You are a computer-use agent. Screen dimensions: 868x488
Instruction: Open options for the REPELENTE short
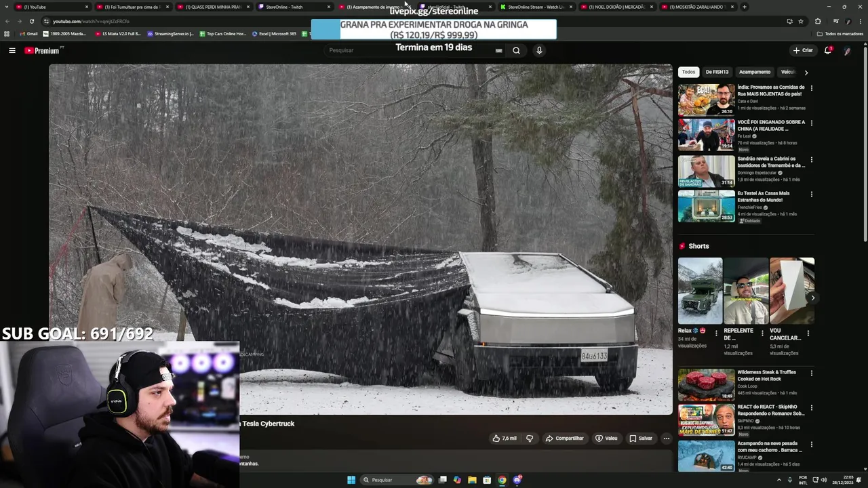[x=762, y=333]
